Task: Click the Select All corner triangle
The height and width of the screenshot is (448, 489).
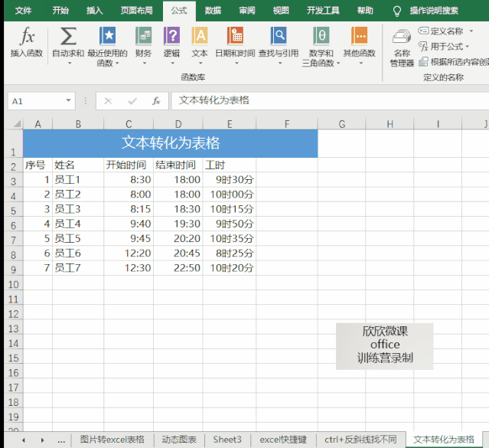Action: [x=17, y=124]
